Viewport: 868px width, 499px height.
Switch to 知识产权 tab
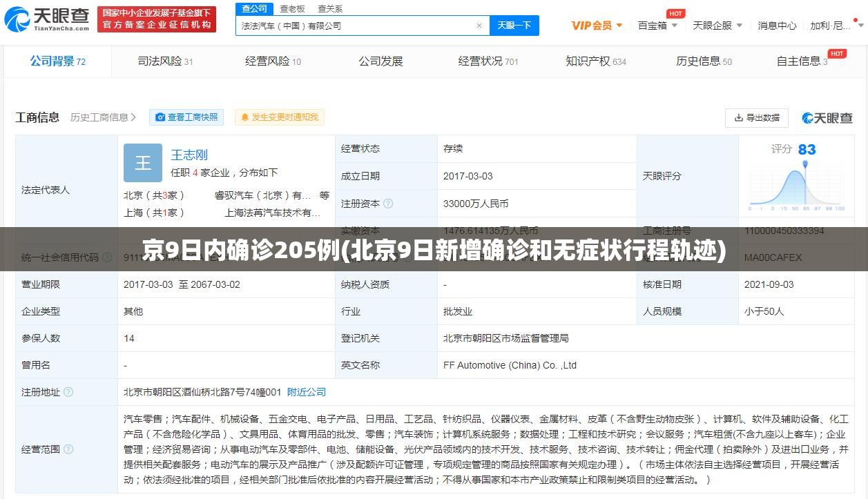pyautogui.click(x=596, y=61)
